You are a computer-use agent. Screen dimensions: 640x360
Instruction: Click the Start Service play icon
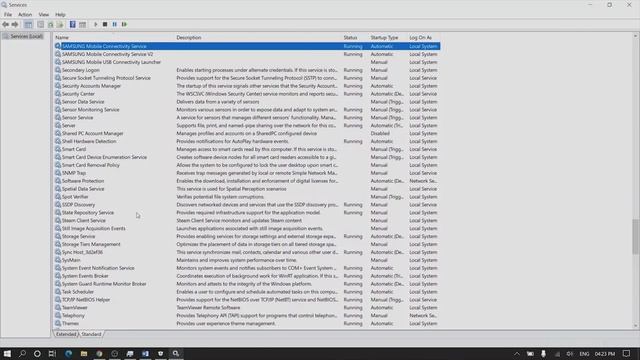(96, 24)
